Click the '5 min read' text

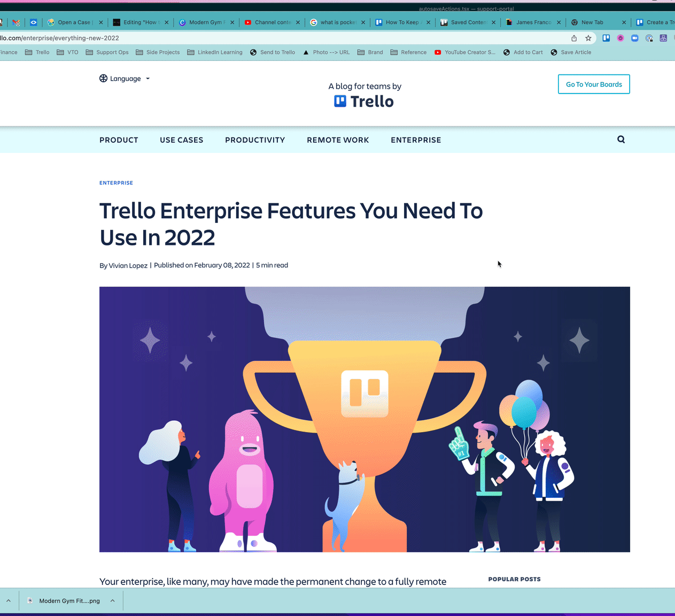pos(272,265)
